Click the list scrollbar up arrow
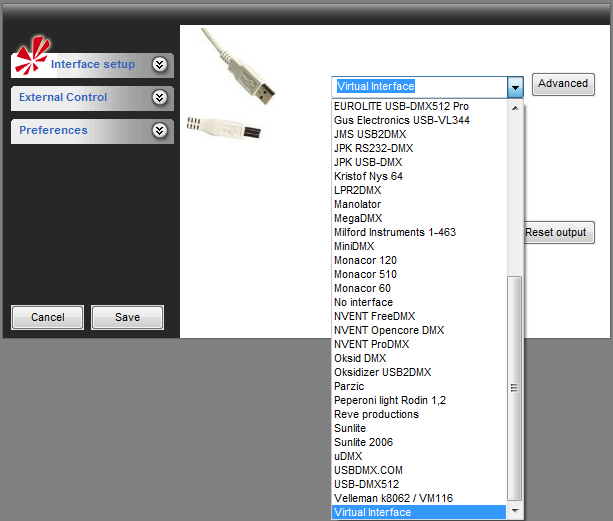The image size is (613, 521). click(x=515, y=108)
